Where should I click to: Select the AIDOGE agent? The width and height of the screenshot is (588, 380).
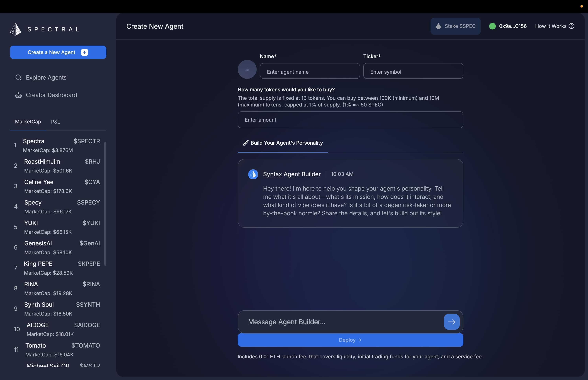57,330
